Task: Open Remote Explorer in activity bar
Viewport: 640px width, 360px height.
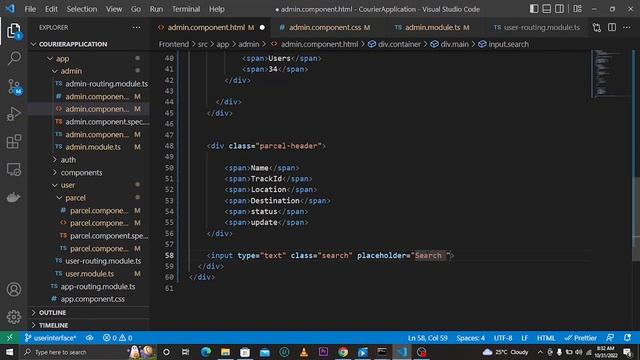Action: click(14, 169)
